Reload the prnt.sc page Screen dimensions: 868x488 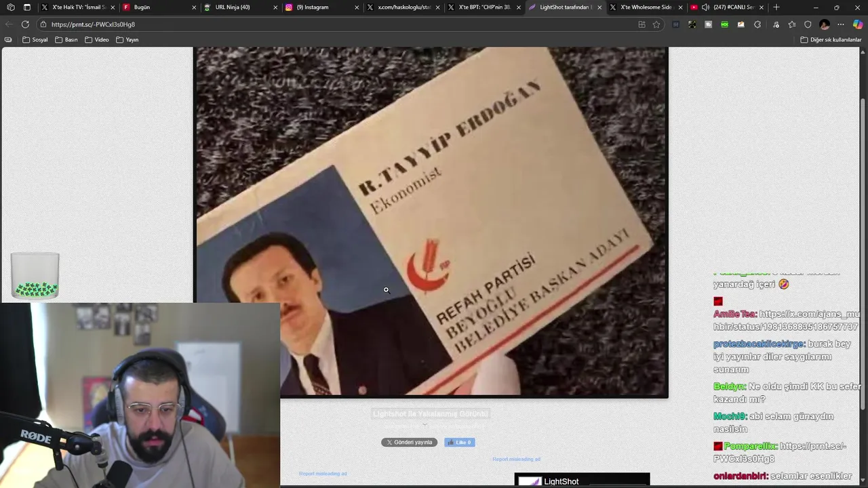click(x=25, y=24)
